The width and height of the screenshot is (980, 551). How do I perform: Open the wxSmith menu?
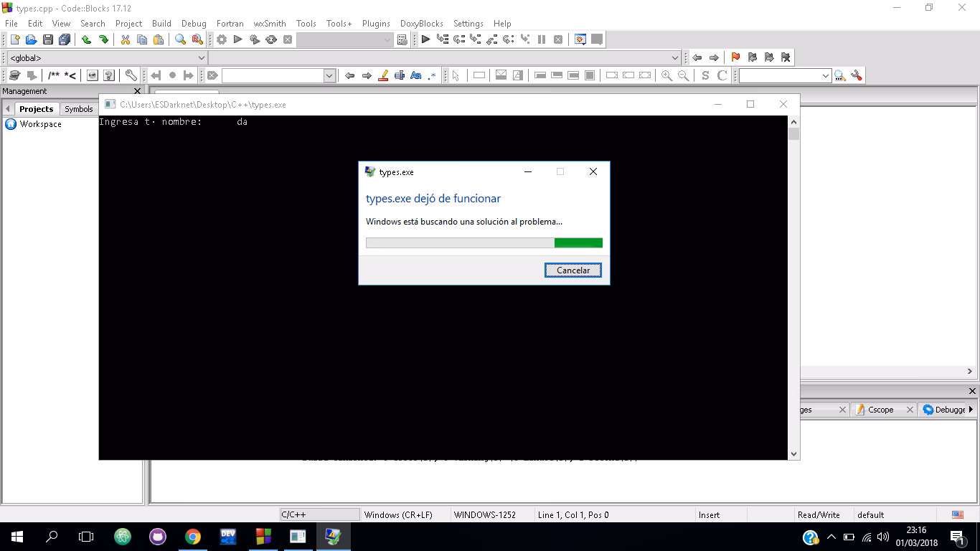[x=270, y=24]
